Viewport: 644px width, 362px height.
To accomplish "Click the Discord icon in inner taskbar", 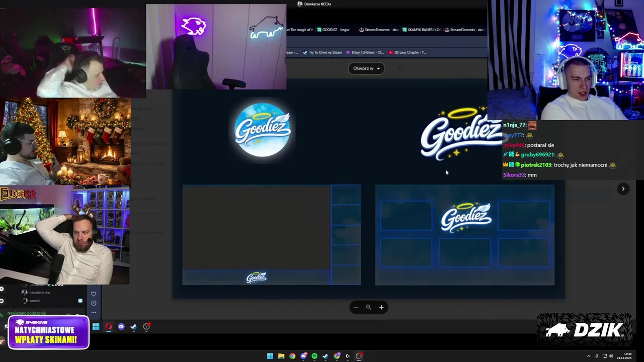I will click(x=121, y=327).
